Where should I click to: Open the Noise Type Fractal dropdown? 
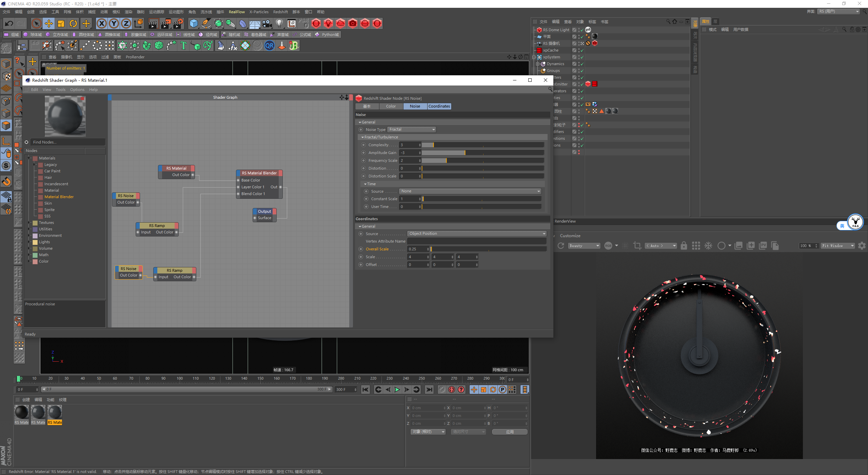(x=412, y=130)
